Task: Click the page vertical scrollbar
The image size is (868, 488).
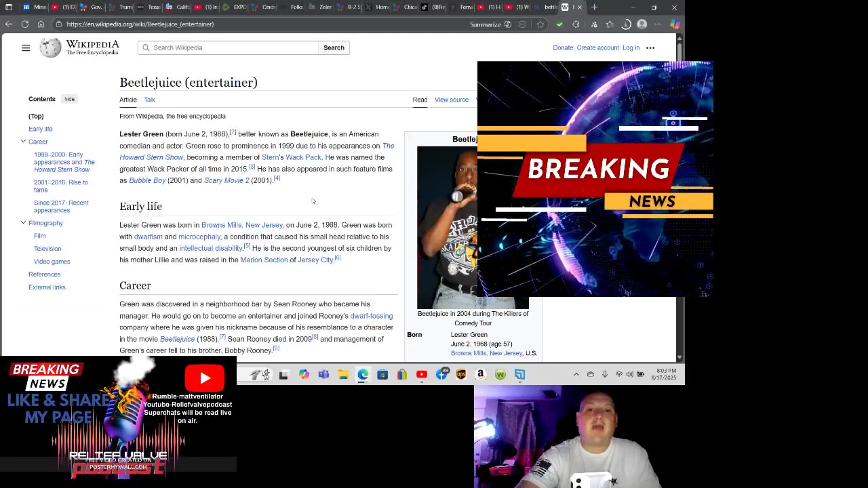Action: pos(679,197)
